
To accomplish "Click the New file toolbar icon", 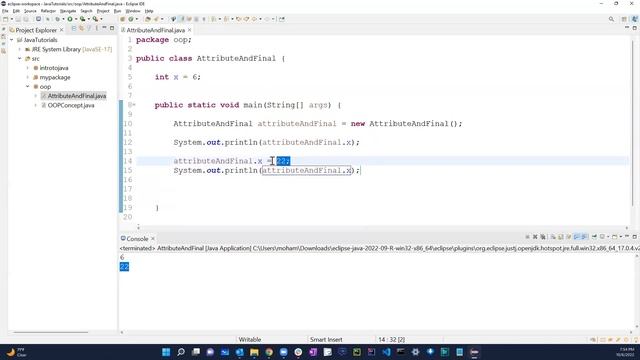I will coord(5,19).
